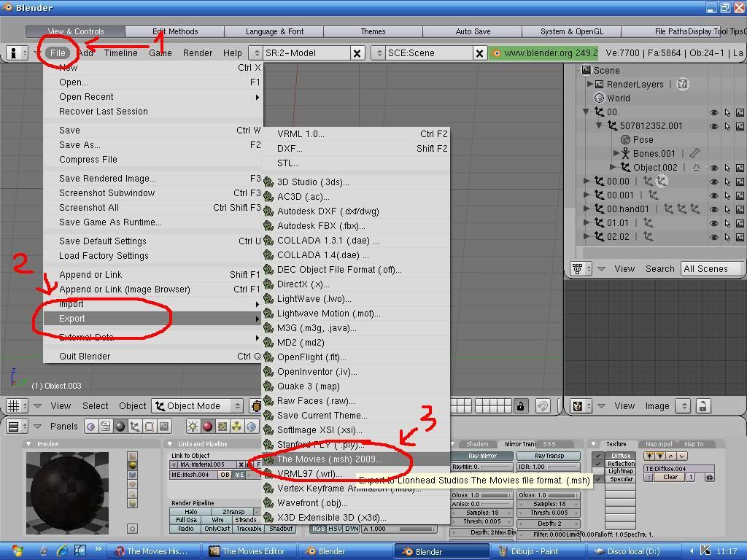Open the All Scenes outliner dropdown

[x=712, y=269]
